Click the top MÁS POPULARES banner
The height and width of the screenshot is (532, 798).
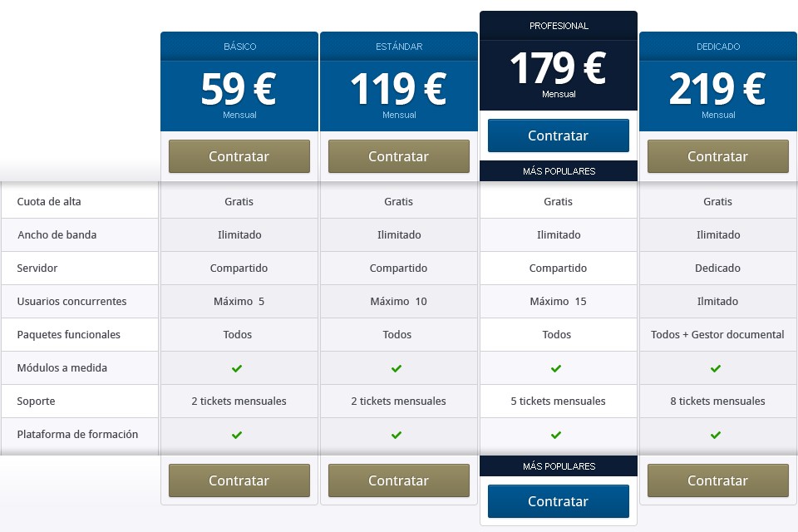558,170
